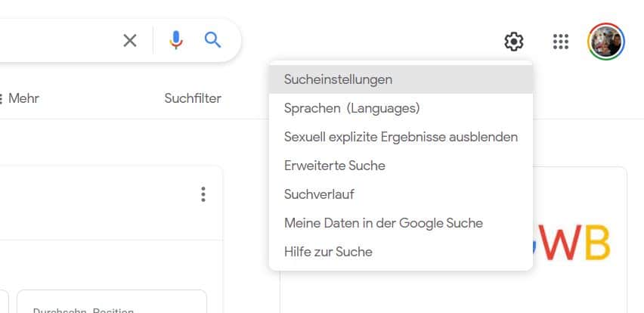This screenshot has width=644, height=313.
Task: Open the settings gear icon
Action: [x=514, y=41]
